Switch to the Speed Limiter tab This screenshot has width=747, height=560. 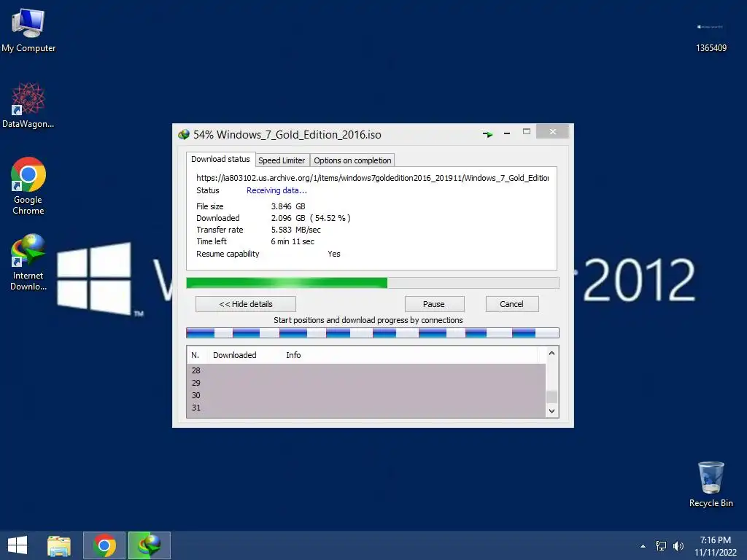282,160
